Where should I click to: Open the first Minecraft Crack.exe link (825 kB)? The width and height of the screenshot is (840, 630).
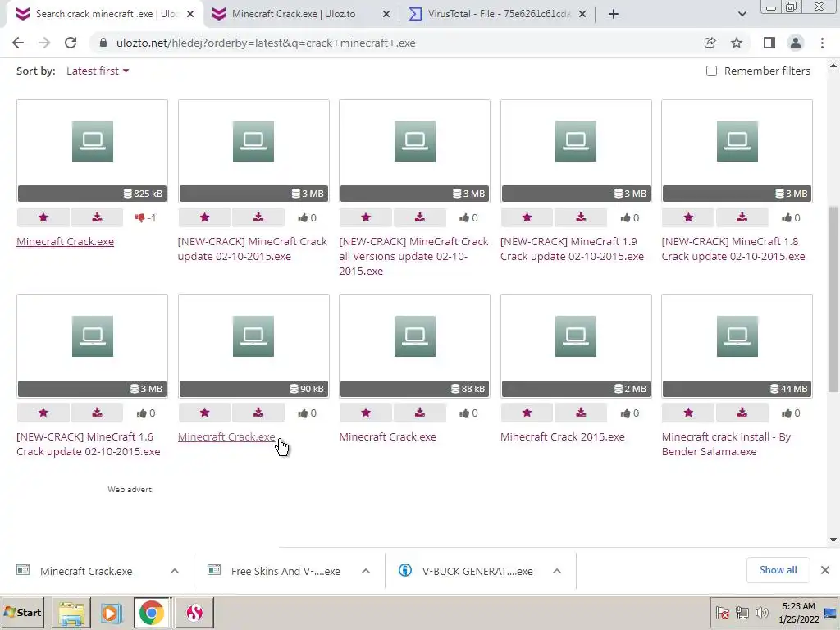[65, 242]
